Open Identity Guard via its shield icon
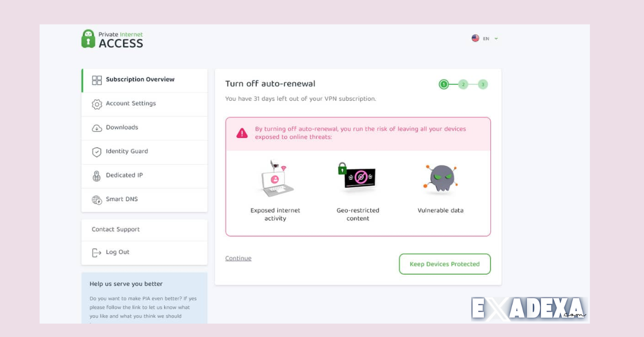This screenshot has height=337, width=644. pyautogui.click(x=96, y=152)
